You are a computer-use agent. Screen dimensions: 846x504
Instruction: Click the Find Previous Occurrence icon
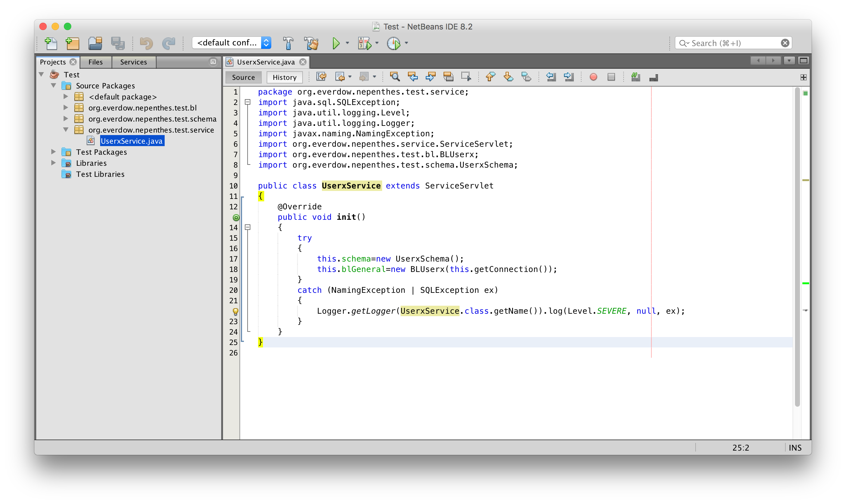pos(413,77)
